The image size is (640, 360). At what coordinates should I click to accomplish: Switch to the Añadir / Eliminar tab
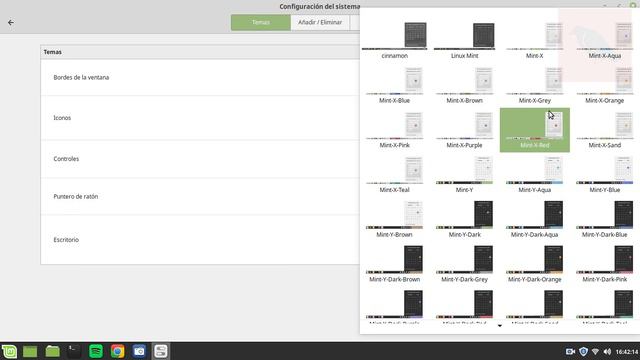click(x=320, y=22)
